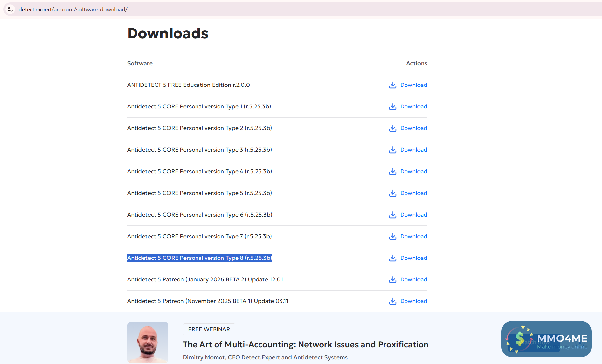Click the download arrow icon beside Type 1
Image resolution: width=602 pixels, height=364 pixels.
coord(393,107)
